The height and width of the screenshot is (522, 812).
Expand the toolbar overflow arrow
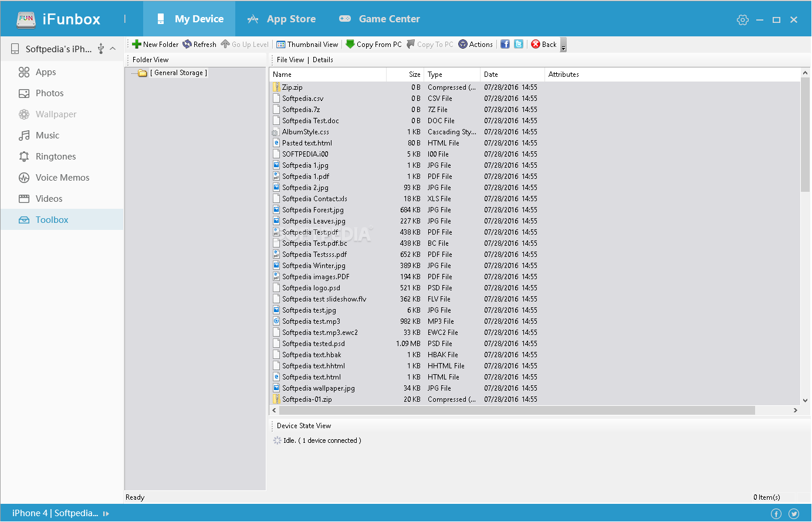(564, 45)
